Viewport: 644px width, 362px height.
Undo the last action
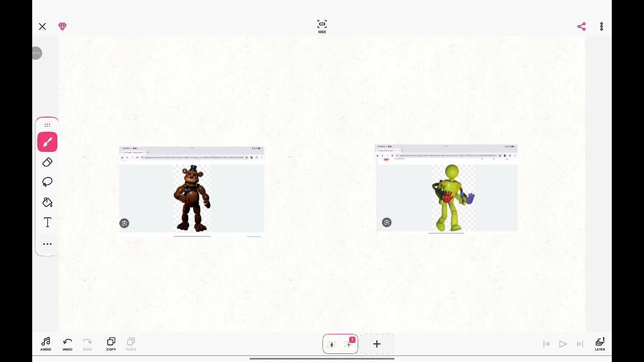pos(67,344)
